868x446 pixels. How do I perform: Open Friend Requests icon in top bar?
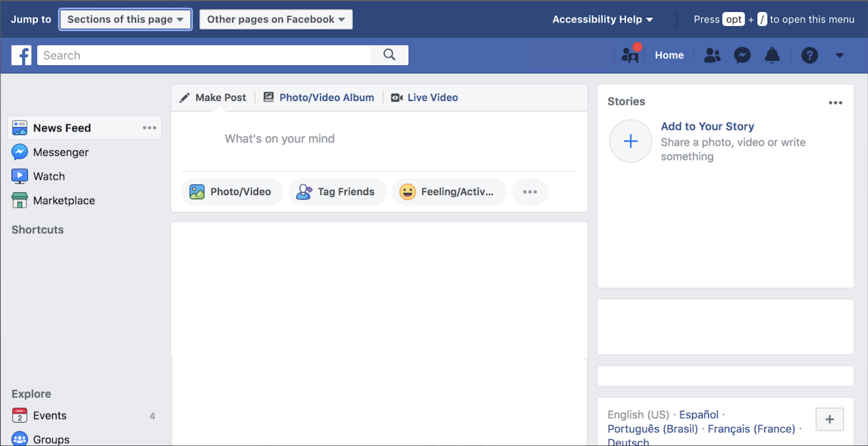tap(712, 55)
